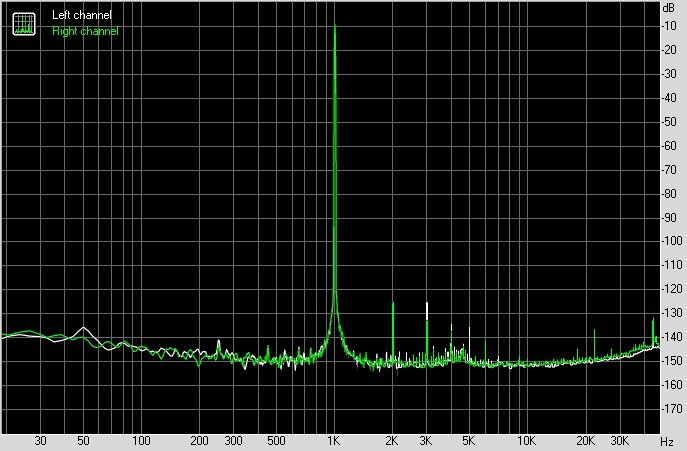This screenshot has width=687, height=451.
Task: Click the 20K frequency axis label
Action: (585, 440)
